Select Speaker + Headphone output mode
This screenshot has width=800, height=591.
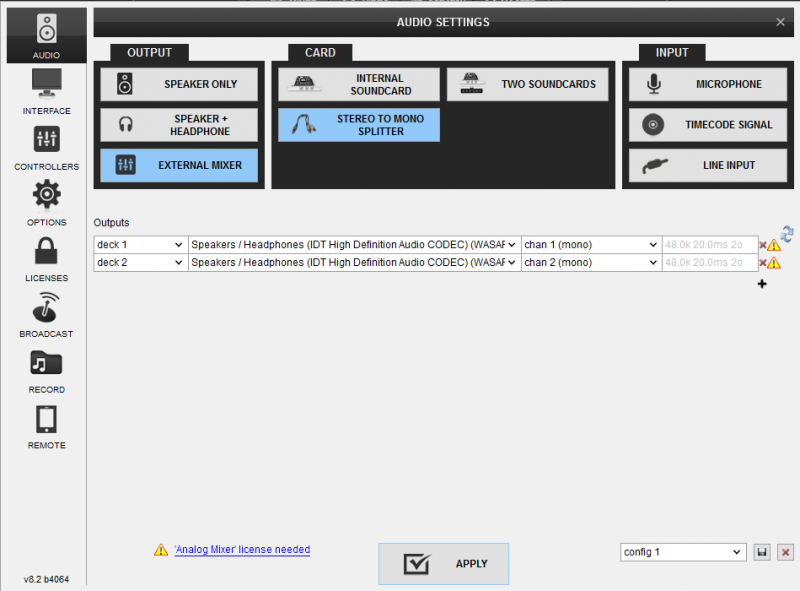click(179, 125)
